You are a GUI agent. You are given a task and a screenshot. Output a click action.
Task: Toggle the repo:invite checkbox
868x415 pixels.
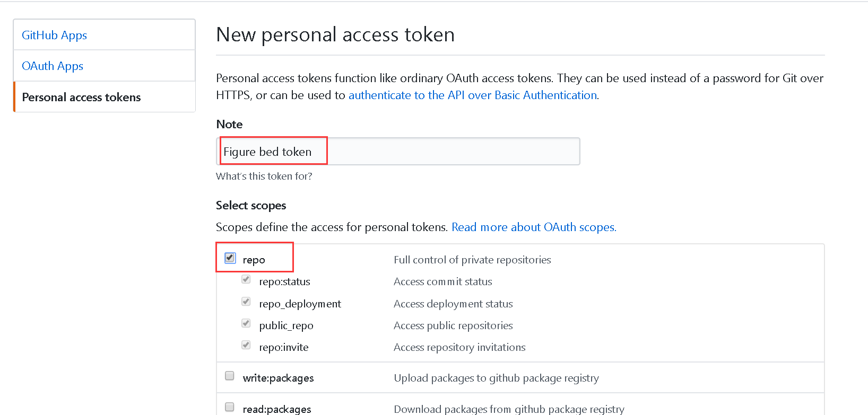pos(246,345)
